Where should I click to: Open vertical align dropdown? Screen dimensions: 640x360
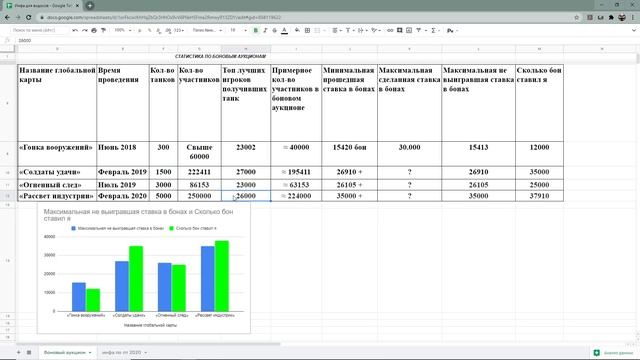click(349, 30)
